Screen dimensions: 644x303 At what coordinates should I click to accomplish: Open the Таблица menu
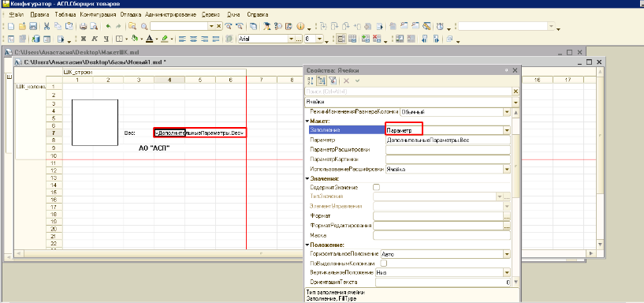pos(65,14)
